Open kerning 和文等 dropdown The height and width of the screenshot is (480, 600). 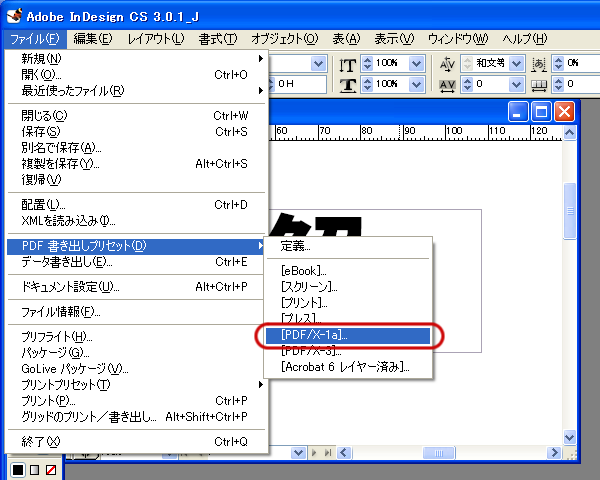pos(516,64)
